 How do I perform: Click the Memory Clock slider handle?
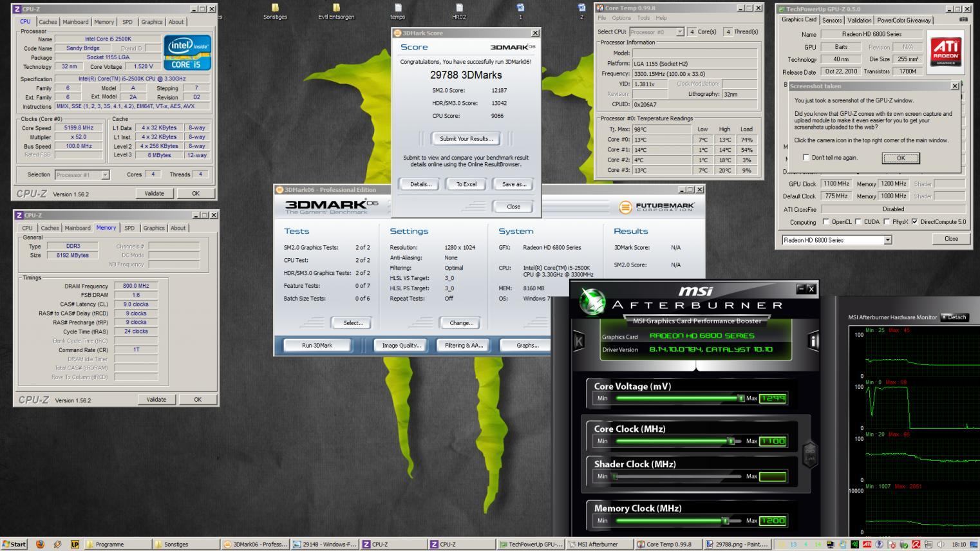point(726,521)
